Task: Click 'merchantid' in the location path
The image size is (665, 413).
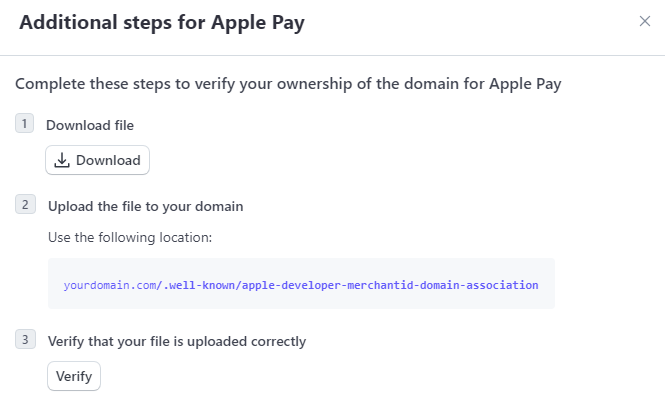Action: coord(380,285)
